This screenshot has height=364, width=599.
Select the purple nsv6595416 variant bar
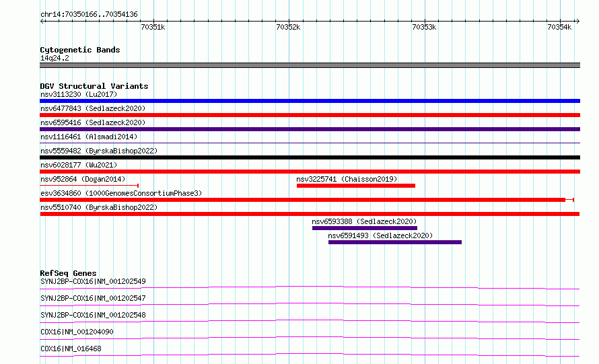coord(310,129)
